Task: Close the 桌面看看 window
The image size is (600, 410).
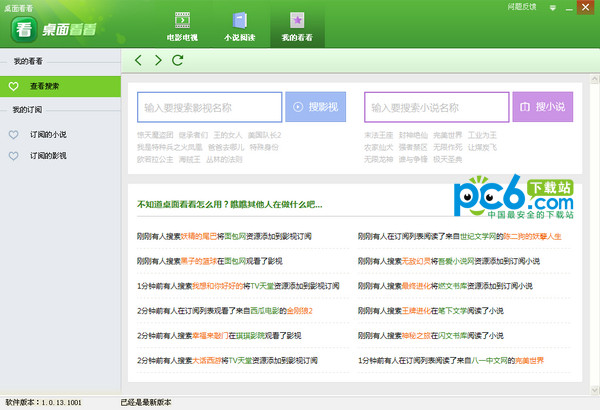Action: click(585, 7)
